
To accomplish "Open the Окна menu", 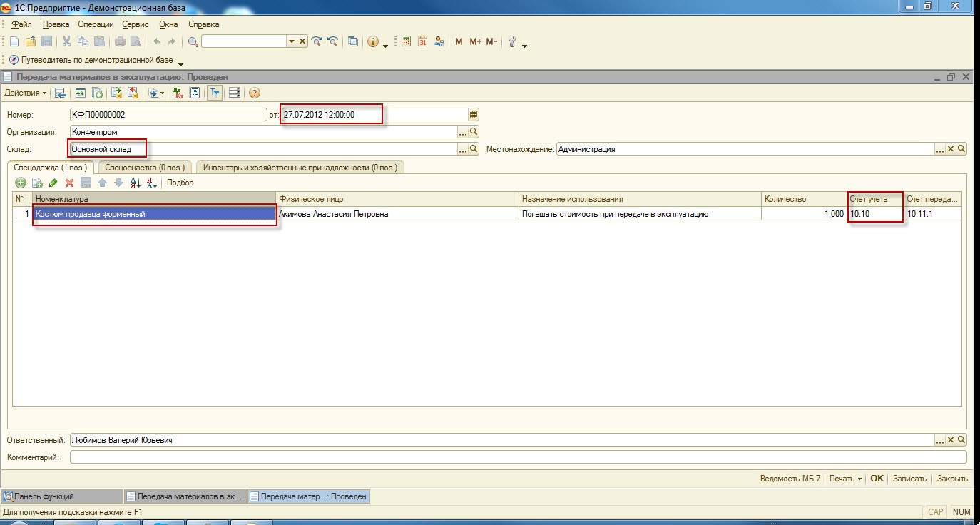I will [x=168, y=24].
